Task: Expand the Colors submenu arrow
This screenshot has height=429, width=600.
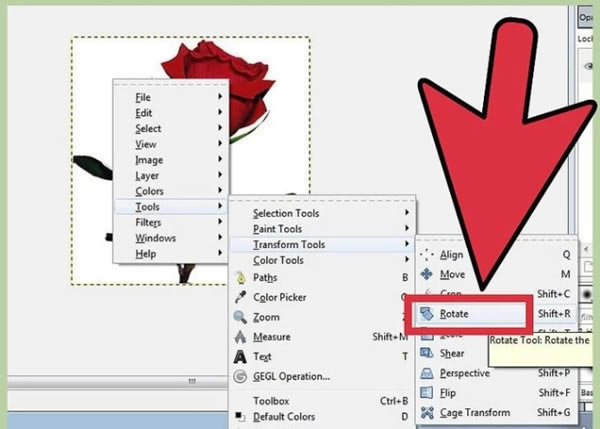Action: (x=220, y=190)
